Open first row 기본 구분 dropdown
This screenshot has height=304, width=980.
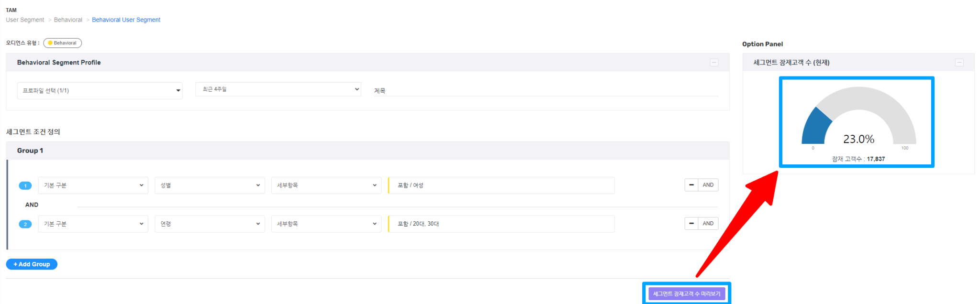coord(93,185)
